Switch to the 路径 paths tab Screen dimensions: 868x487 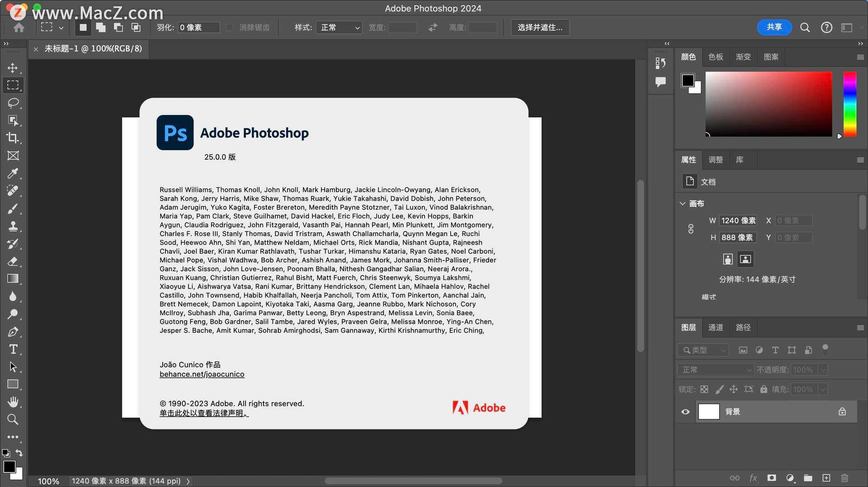point(743,327)
